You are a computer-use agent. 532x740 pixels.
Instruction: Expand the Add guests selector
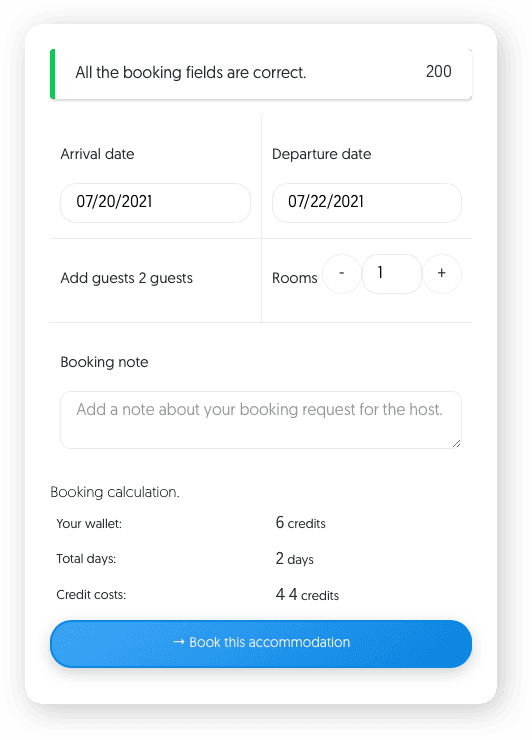(127, 278)
